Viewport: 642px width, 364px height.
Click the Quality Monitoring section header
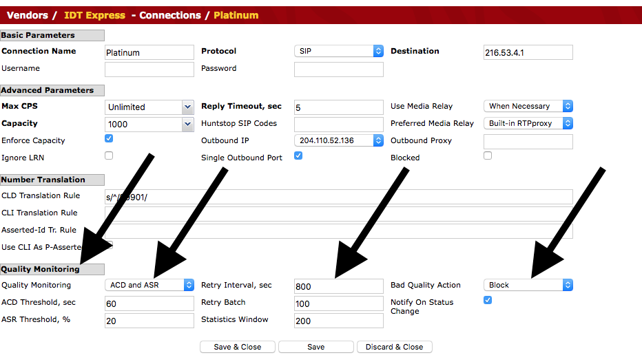click(52, 269)
